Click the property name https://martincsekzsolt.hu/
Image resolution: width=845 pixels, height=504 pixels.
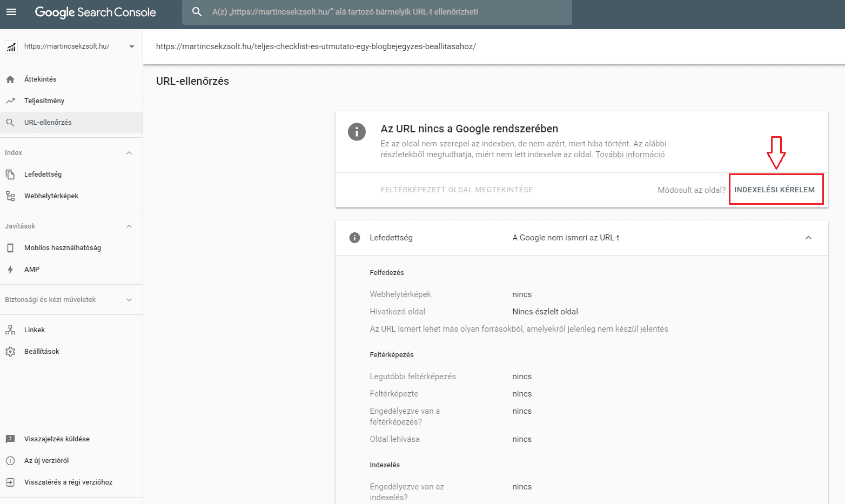[x=67, y=46]
